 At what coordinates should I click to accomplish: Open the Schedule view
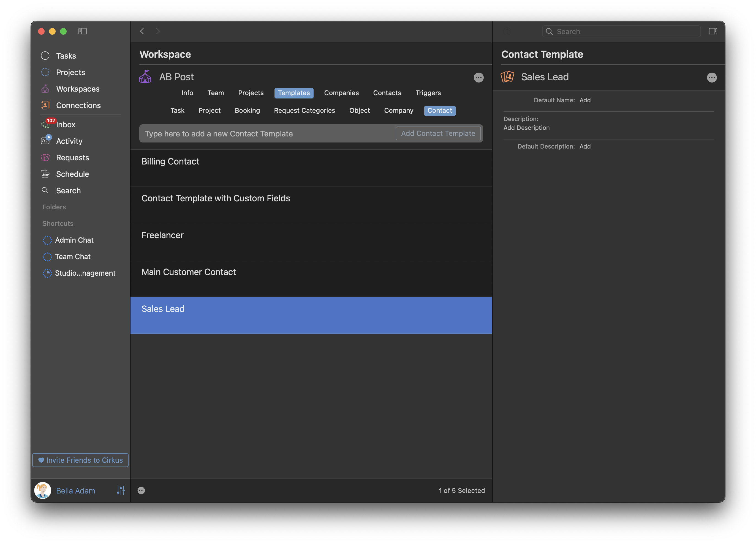[x=72, y=174]
